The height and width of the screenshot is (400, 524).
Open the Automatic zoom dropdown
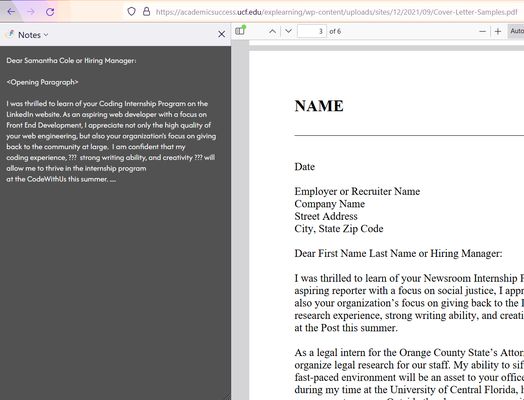516,31
